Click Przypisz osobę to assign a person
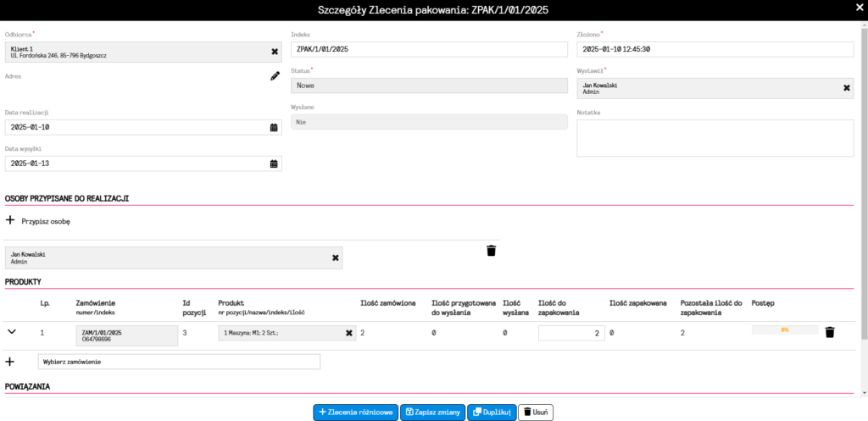Viewport: 868px width, 421px height. (x=38, y=220)
